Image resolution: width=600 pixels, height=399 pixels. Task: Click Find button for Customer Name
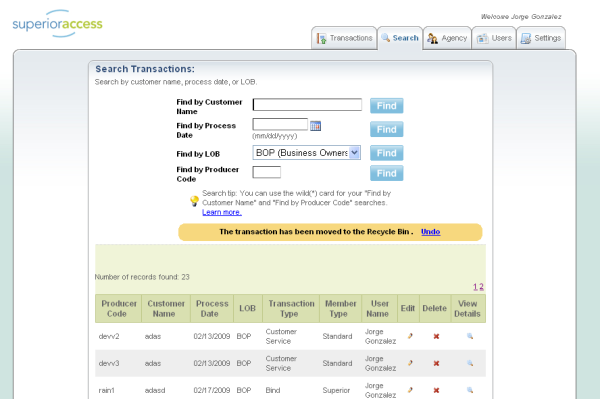(386, 106)
